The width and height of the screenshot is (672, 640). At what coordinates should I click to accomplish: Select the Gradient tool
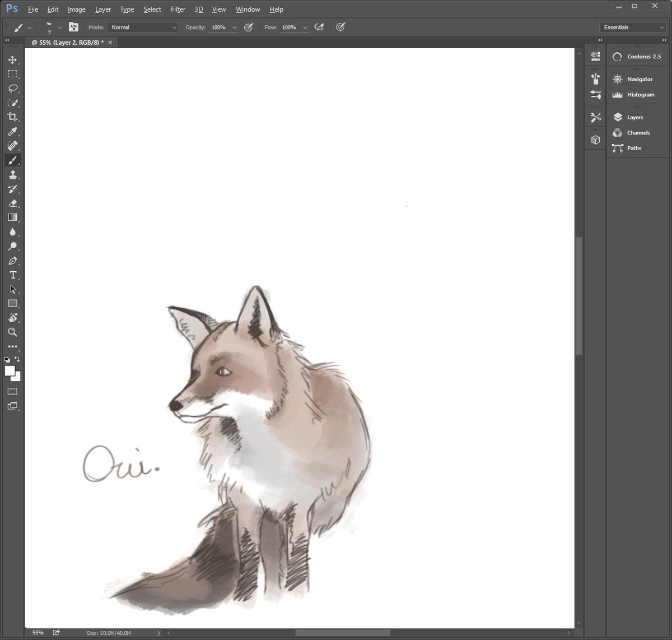12,217
